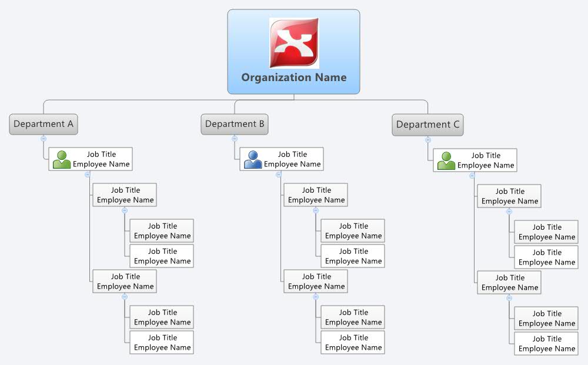
Task: Click the Organization Name title text
Action: [x=293, y=77]
